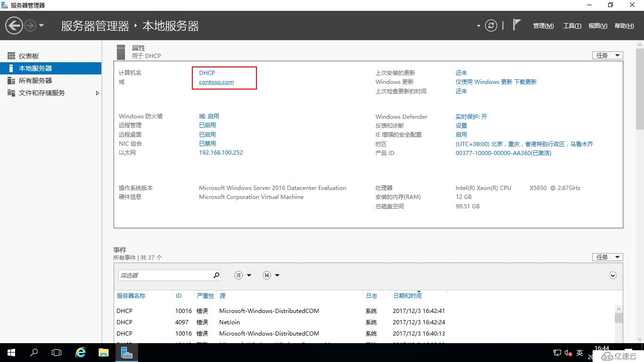Select 本地服务器 in the sidebar
The width and height of the screenshot is (644, 362).
tap(50, 68)
